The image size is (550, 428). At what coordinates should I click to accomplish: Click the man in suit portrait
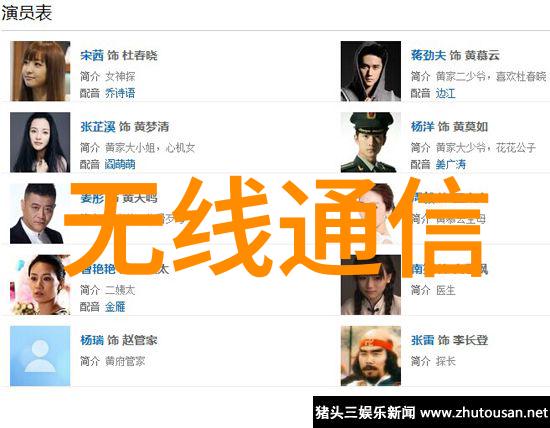point(37,214)
